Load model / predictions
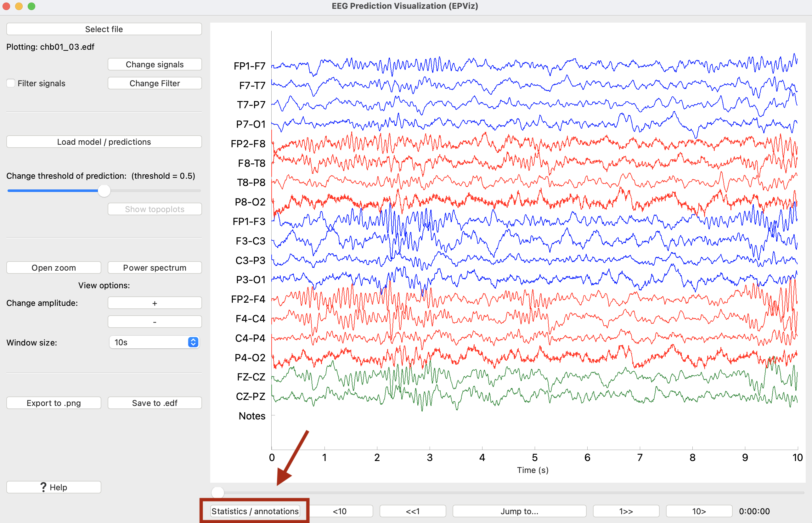Viewport: 812px width, 523px height. pyautogui.click(x=104, y=142)
